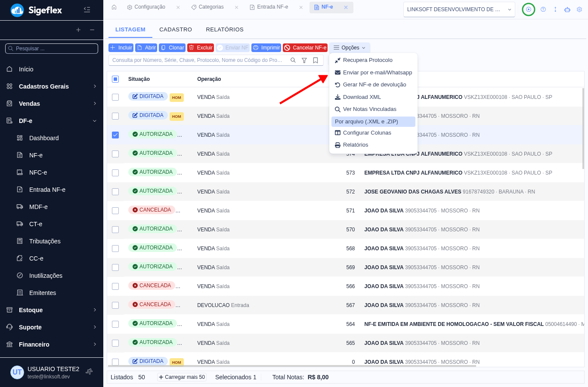The height and width of the screenshot is (387, 588).
Task: Close the Categorias tab
Action: [237, 7]
